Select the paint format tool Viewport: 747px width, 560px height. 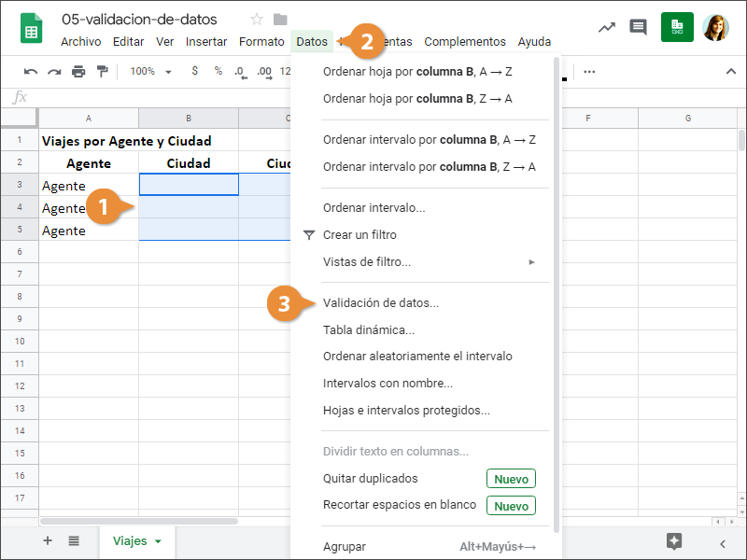pos(102,72)
